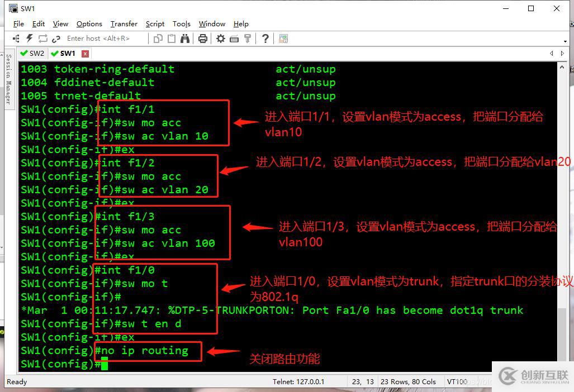Click the SW1 window title icon
The height and width of the screenshot is (392, 574).
point(13,8)
